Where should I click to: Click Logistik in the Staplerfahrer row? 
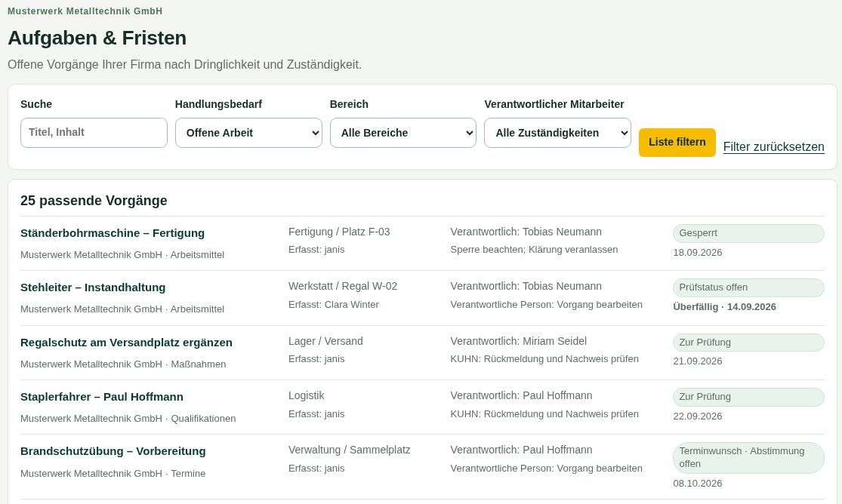306,395
